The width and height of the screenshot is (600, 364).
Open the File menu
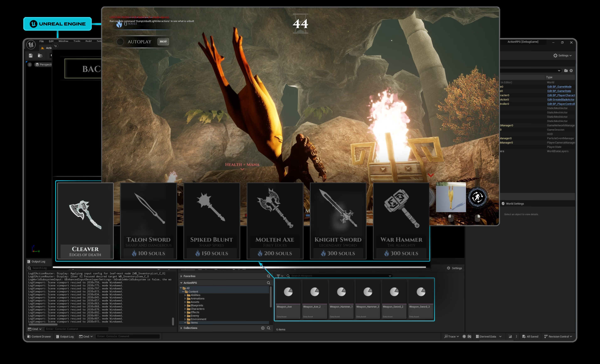coord(42,41)
